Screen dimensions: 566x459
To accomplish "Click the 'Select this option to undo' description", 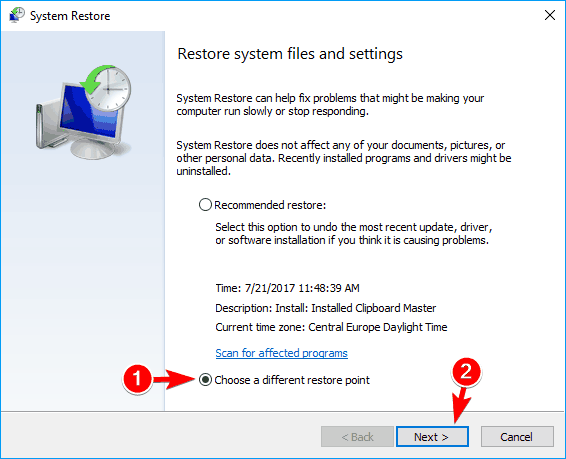I will [x=354, y=233].
